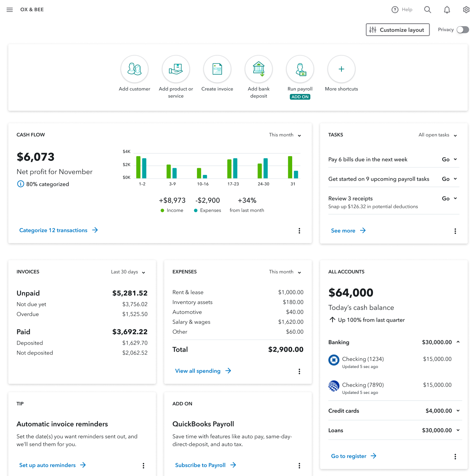Click Set up auto reminders link
This screenshot has height=476, width=476.
52,465
